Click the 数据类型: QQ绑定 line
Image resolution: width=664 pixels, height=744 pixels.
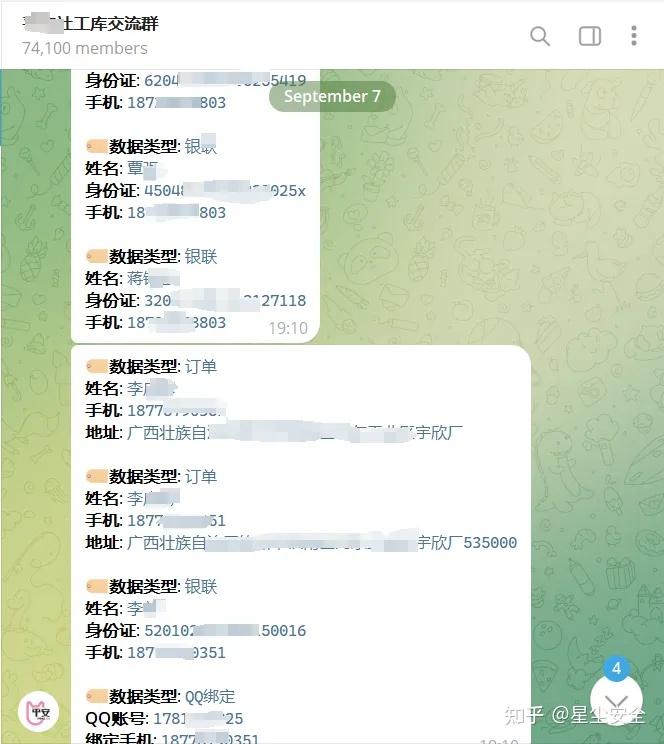[x=160, y=696]
